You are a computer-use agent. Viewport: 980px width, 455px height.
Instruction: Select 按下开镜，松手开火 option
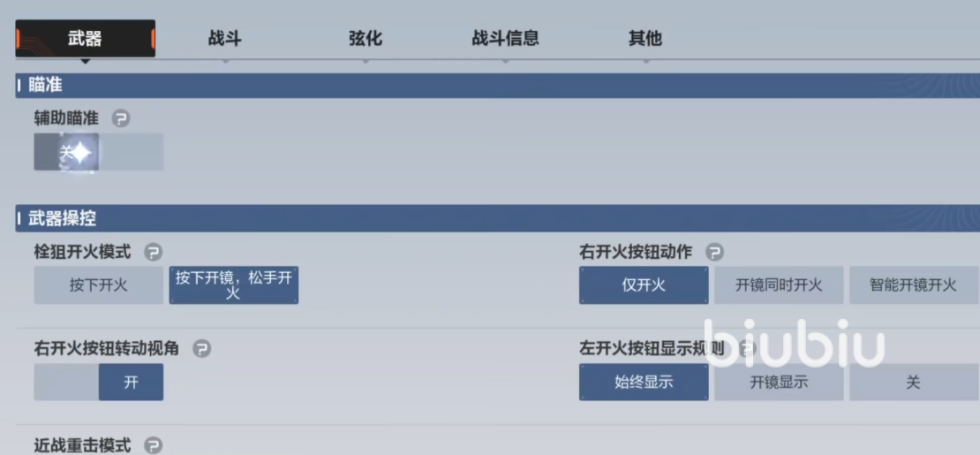(x=234, y=285)
